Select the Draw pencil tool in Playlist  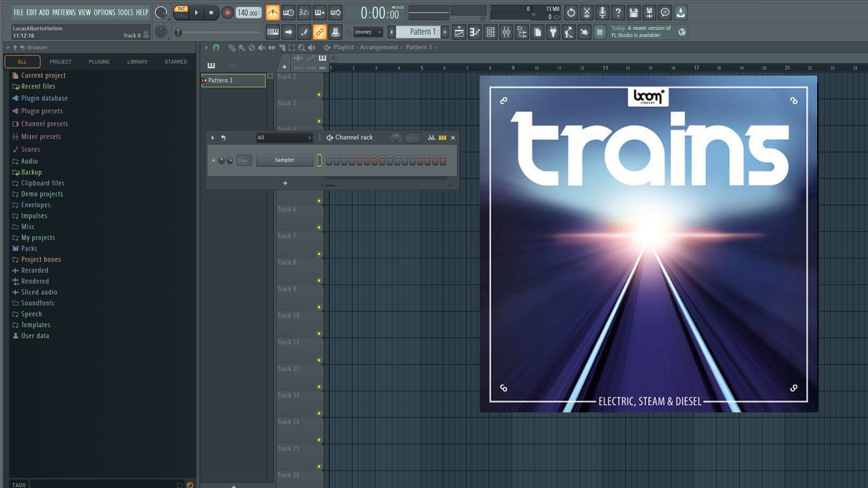click(232, 48)
